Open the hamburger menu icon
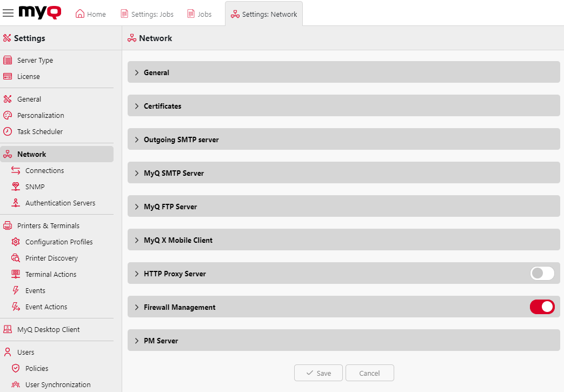The width and height of the screenshot is (564, 392). [8, 13]
